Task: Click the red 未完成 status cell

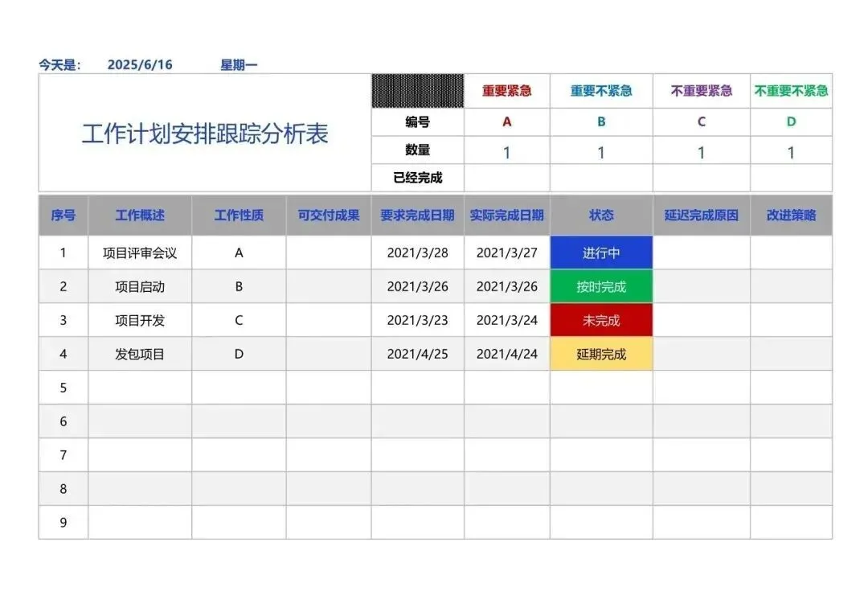Action: [601, 320]
